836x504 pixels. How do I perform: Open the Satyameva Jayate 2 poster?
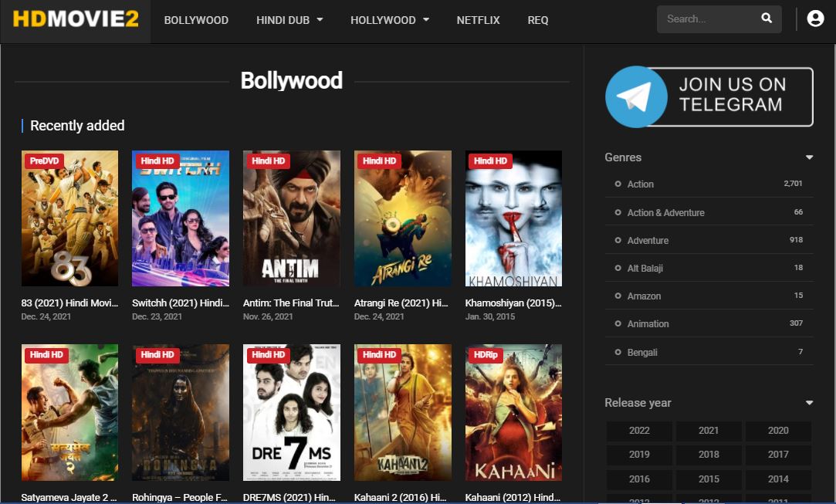[x=69, y=412]
